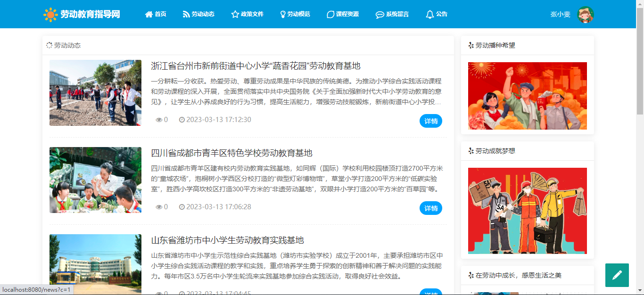Click the RSS icon beside 劳动动态
Image resolution: width=644 pixels, height=295 pixels.
pyautogui.click(x=186, y=14)
